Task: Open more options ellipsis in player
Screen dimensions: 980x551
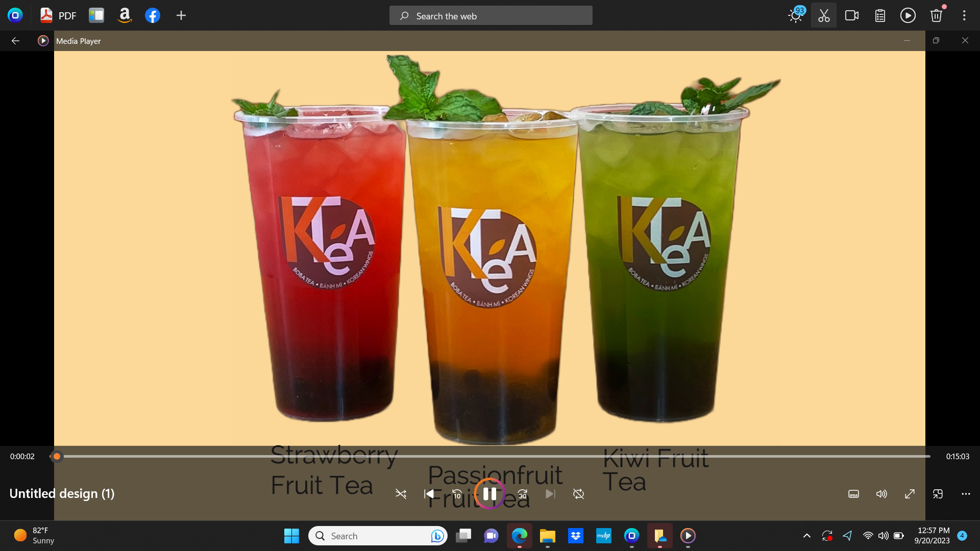Action: point(966,494)
